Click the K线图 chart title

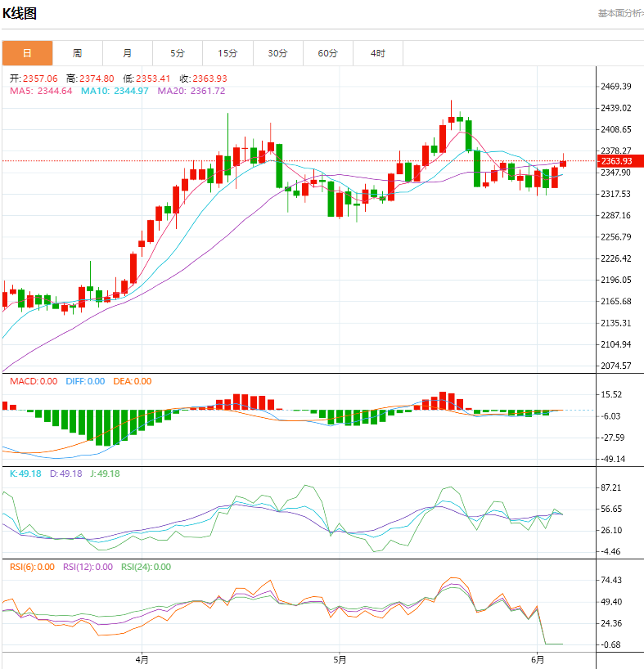click(20, 14)
